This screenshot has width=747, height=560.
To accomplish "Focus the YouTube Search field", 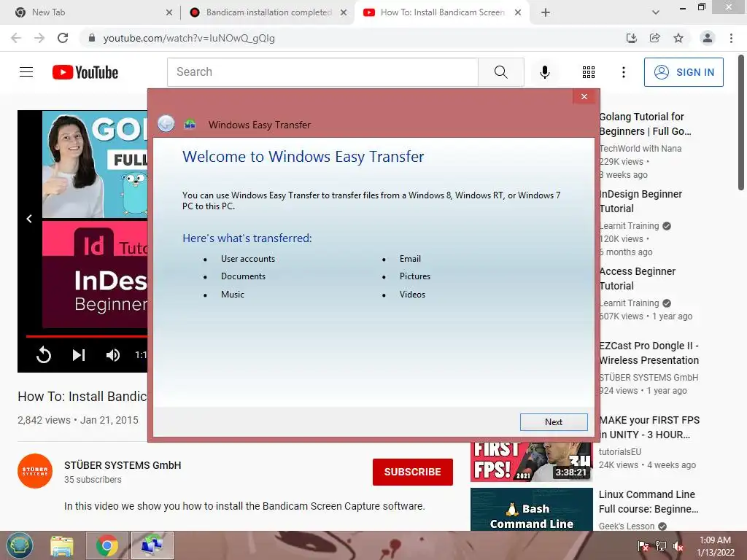I will (x=322, y=72).
